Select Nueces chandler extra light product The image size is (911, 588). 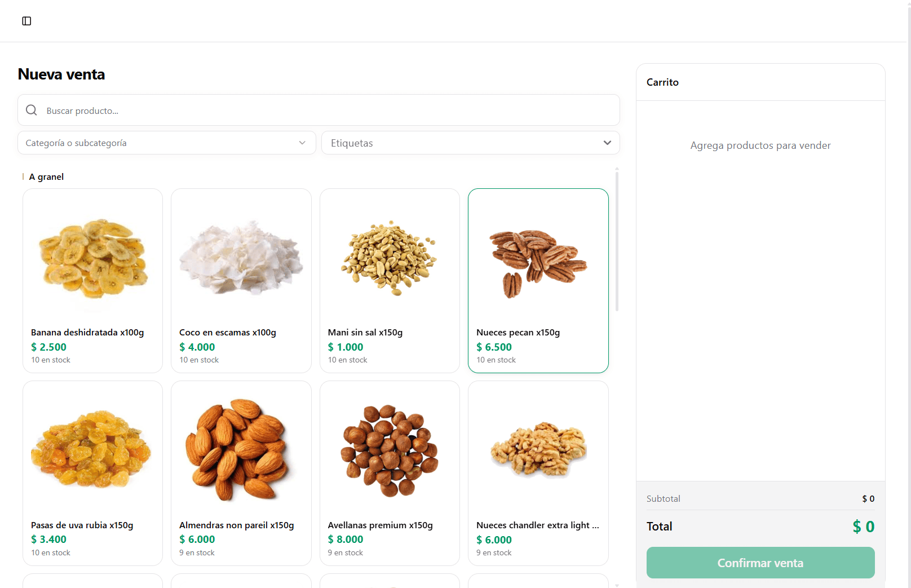point(538,473)
